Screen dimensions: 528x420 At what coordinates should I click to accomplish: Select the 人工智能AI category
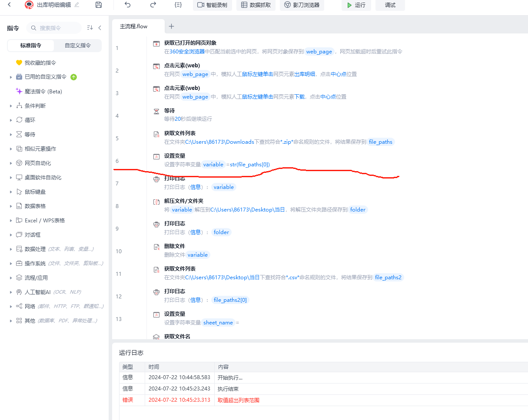[38, 292]
